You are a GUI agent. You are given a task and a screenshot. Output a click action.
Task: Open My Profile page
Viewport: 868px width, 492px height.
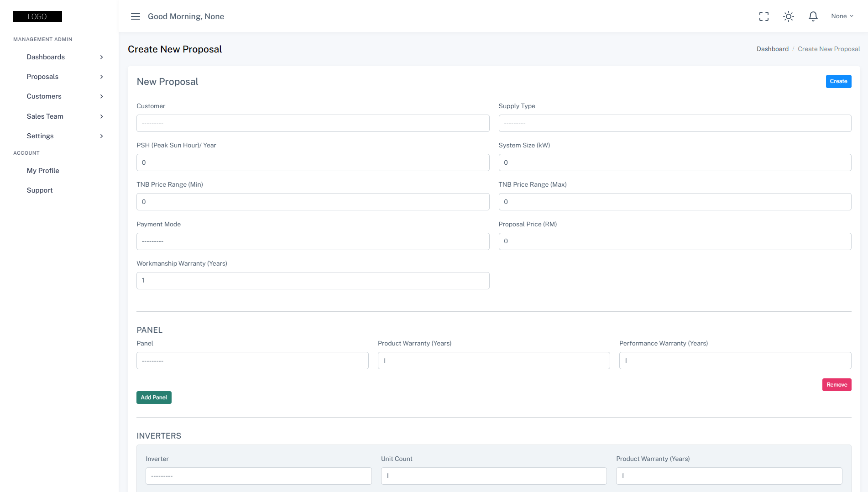click(43, 171)
